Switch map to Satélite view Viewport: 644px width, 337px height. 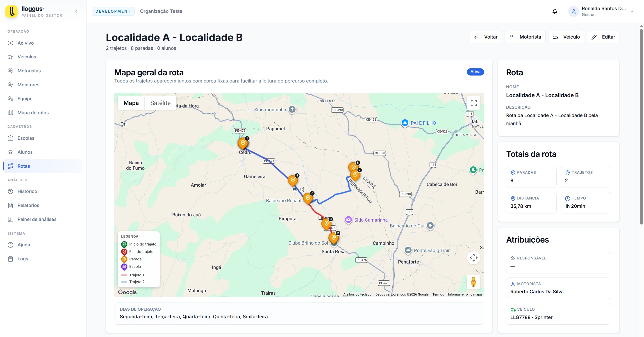(160, 103)
